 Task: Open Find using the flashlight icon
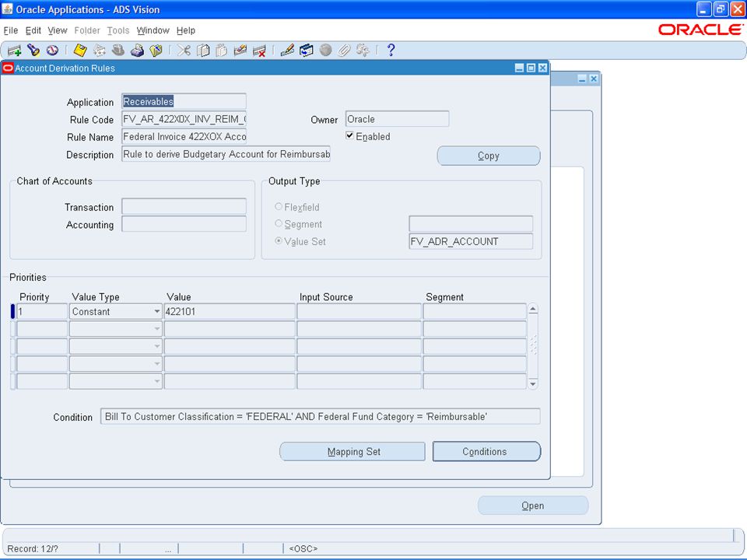click(33, 50)
